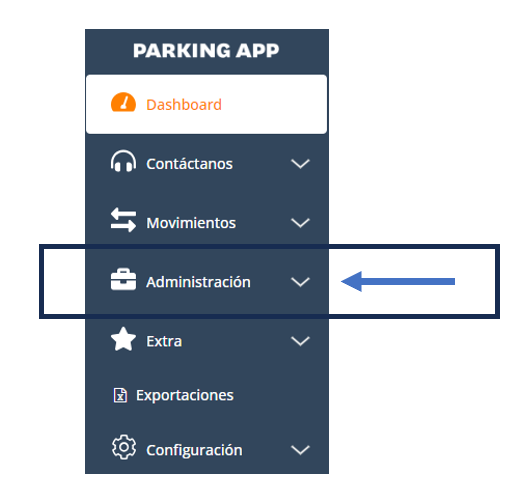Select the Contáctanos menu label

click(189, 164)
